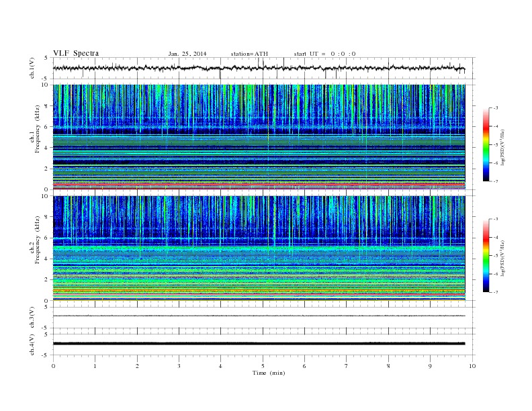The image size is (532, 411).
Task: Click the log(PSD) label beside ch.1 colorbar
Action: point(503,147)
